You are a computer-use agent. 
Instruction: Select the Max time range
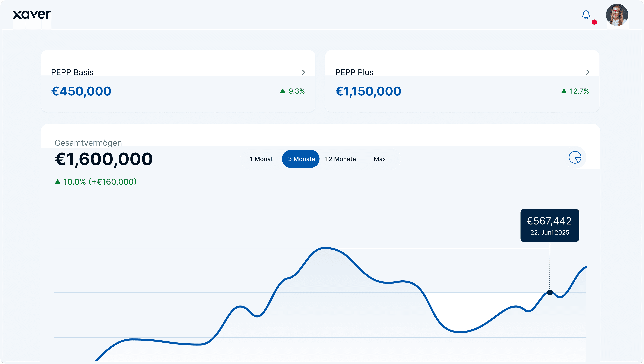pyautogui.click(x=380, y=159)
